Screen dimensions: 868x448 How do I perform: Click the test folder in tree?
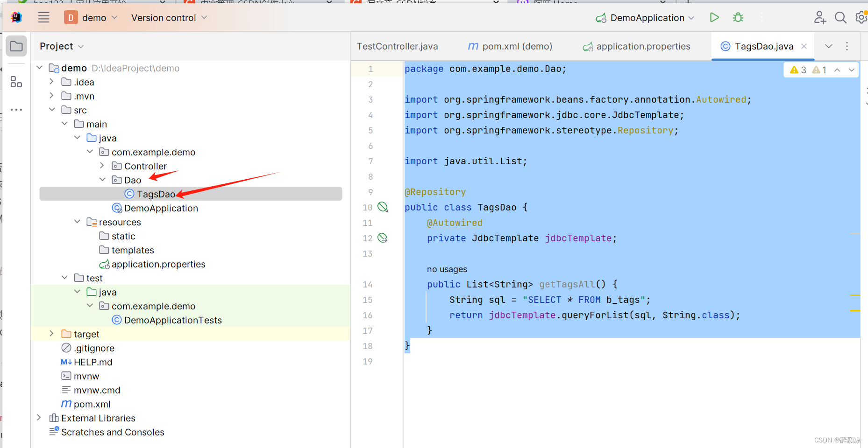tap(88, 278)
